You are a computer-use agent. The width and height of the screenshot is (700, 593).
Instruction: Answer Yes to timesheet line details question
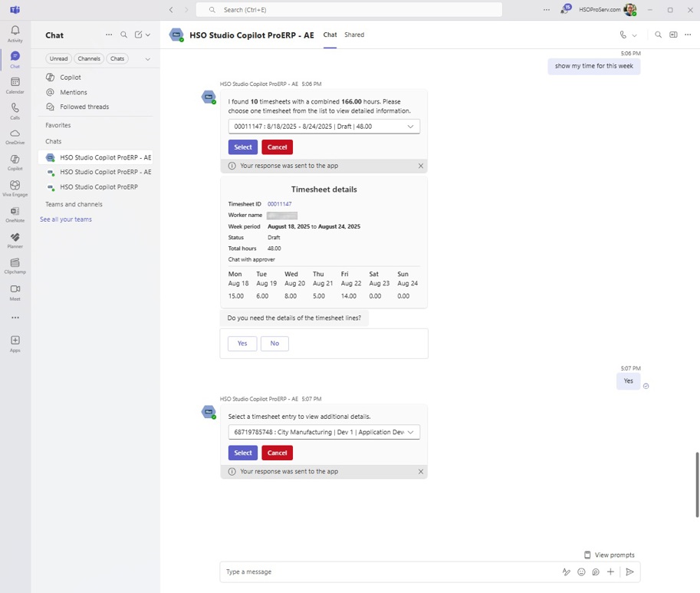point(242,343)
